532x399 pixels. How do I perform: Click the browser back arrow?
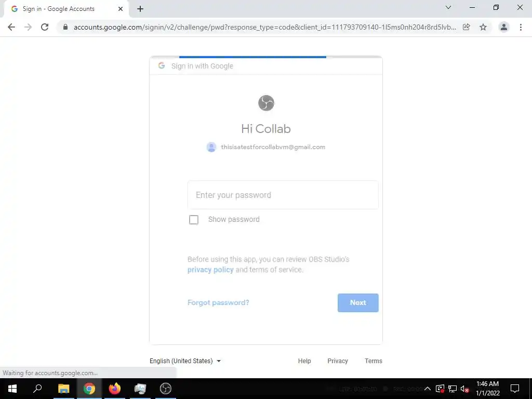[x=11, y=27]
